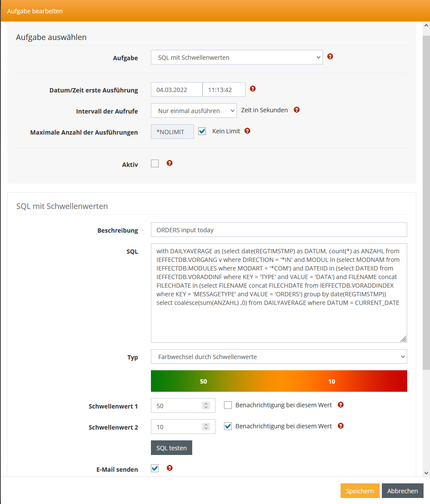Viewport: 430px width, 504px height.
Task: Open help icon beside E-Mail senden
Action: (169, 468)
